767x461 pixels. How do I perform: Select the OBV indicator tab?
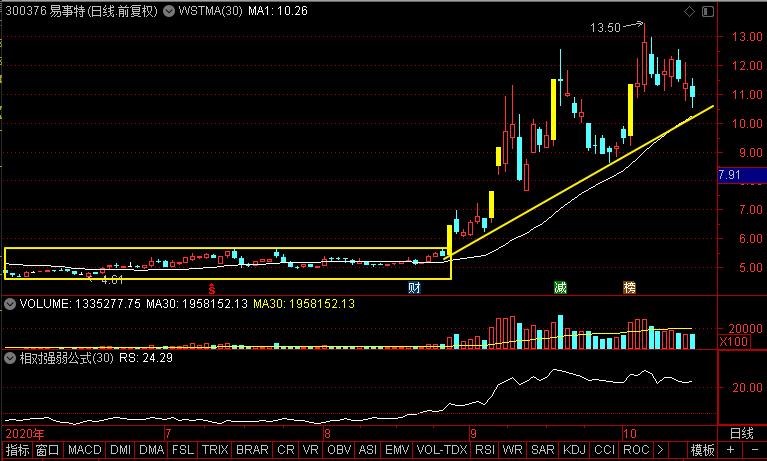(x=339, y=450)
